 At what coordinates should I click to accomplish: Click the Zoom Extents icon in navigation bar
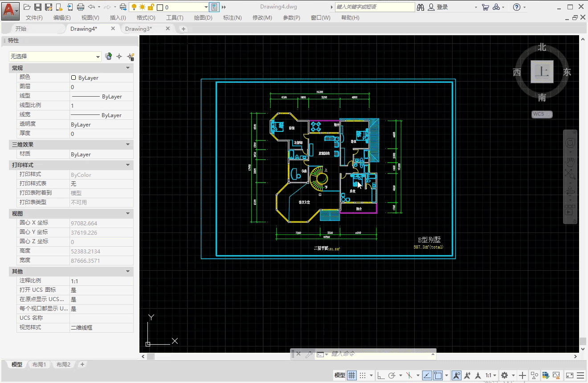[x=570, y=174]
